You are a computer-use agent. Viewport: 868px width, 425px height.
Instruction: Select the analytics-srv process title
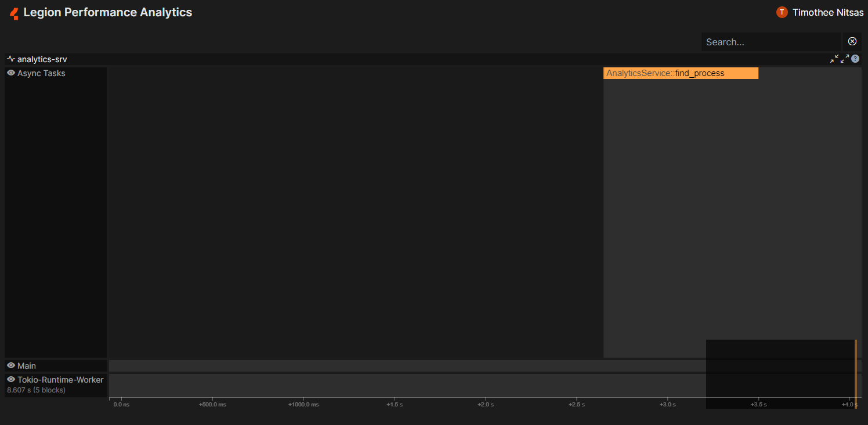click(42, 59)
